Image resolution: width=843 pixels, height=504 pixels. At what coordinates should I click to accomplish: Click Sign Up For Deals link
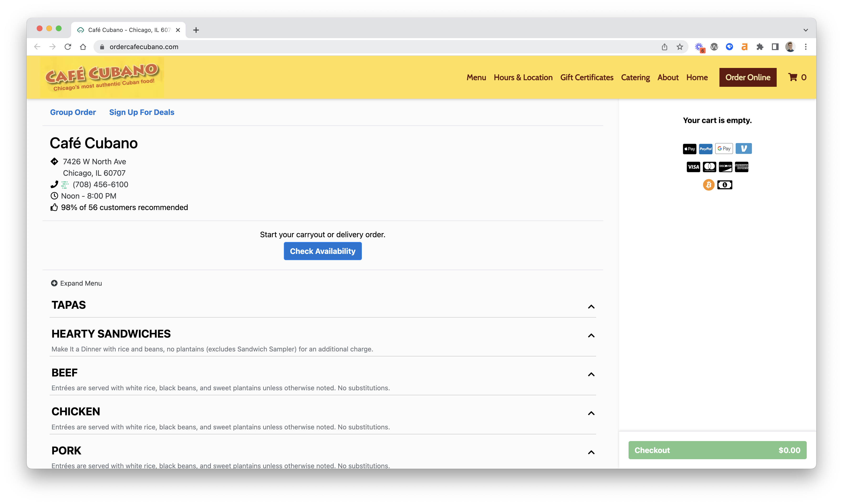tap(142, 112)
